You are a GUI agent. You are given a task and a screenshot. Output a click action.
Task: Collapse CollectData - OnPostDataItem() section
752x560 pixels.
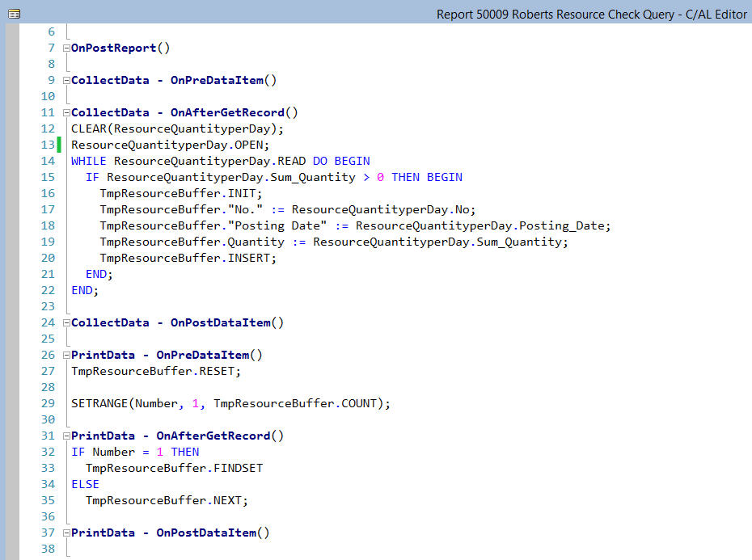click(x=66, y=322)
